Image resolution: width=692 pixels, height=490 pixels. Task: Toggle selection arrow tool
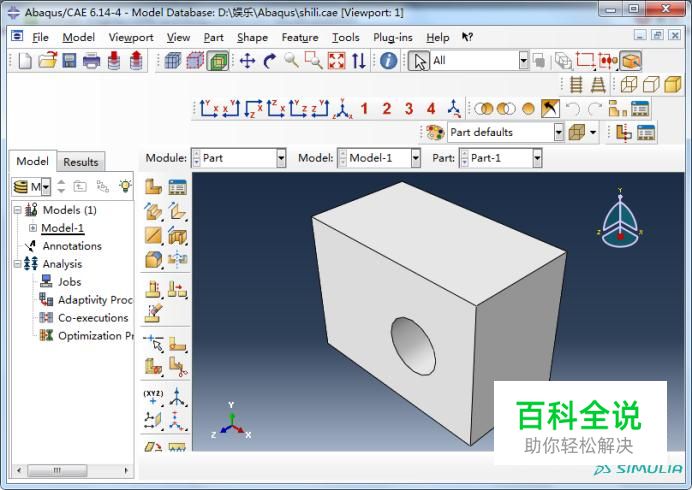coord(419,61)
